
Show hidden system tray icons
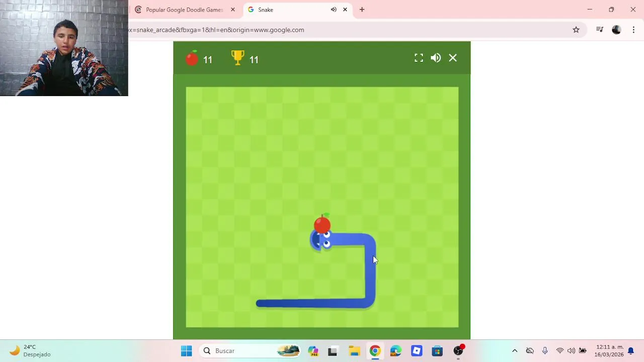515,351
